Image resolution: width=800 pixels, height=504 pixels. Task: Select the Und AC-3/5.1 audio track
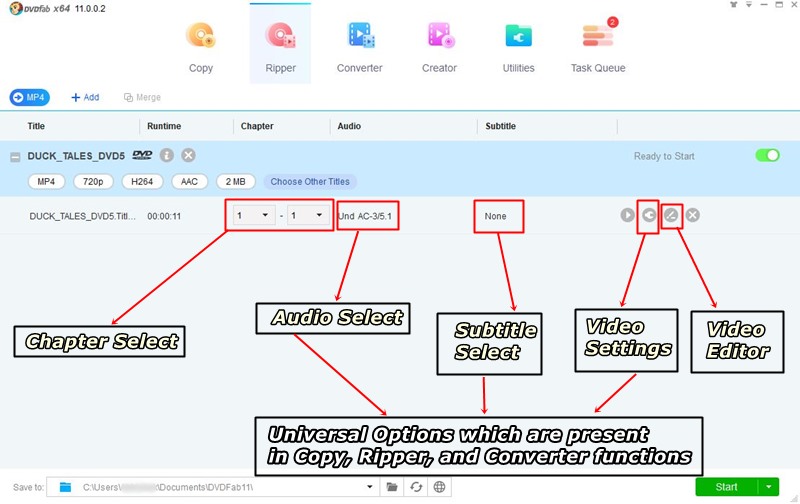pos(365,216)
